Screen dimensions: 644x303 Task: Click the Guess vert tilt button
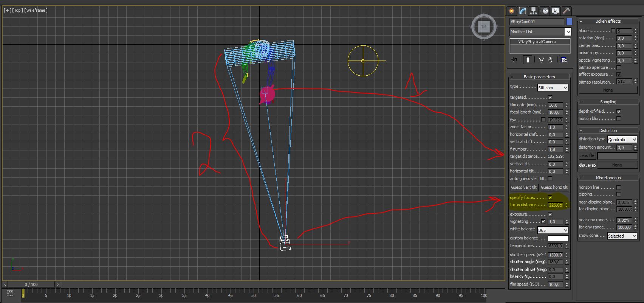pos(523,187)
